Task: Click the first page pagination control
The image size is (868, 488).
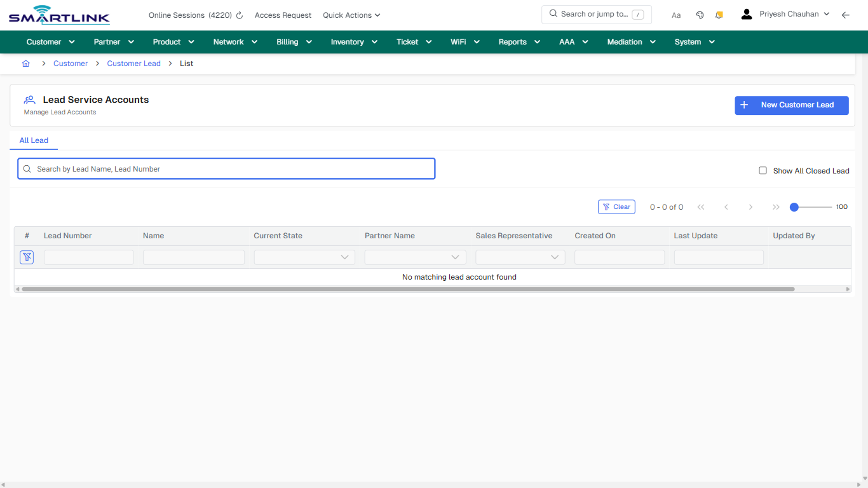Action: [701, 207]
